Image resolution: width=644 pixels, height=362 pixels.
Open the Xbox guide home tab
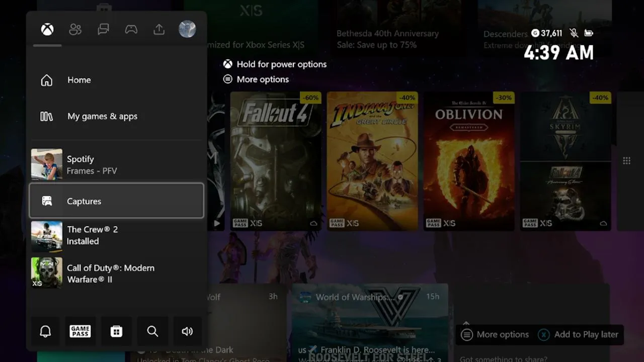(x=47, y=30)
